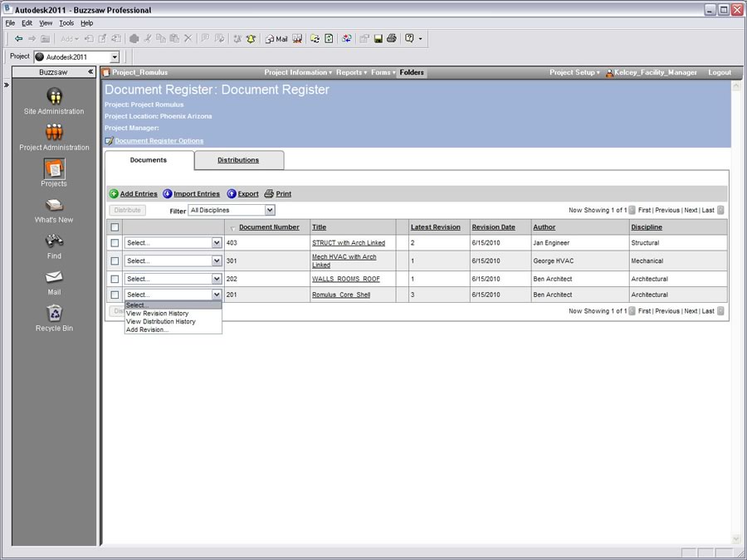Screen dimensions: 747x560
Task: Open What's New in Buzzsaw bar
Action: [54, 210]
